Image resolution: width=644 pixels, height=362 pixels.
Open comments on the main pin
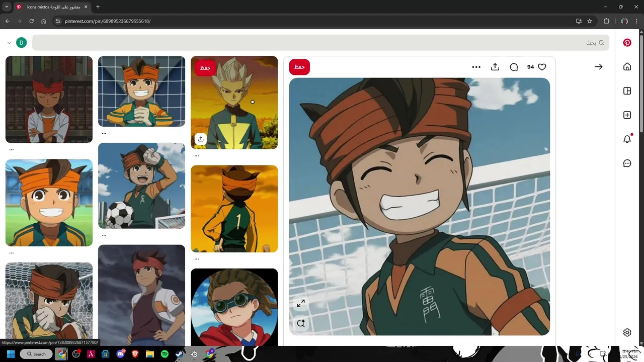click(514, 67)
